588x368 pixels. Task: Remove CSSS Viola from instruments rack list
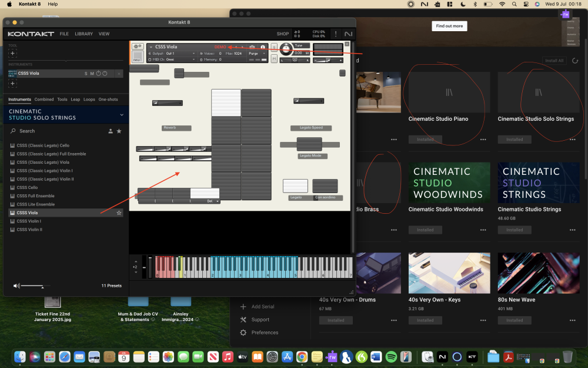pyautogui.click(x=119, y=74)
